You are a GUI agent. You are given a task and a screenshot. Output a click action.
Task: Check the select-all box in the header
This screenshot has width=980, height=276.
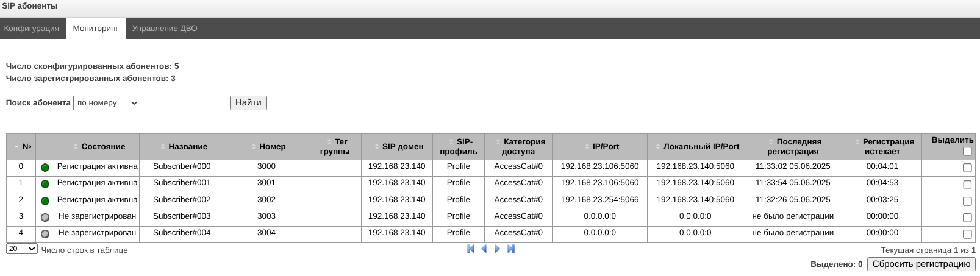(967, 151)
